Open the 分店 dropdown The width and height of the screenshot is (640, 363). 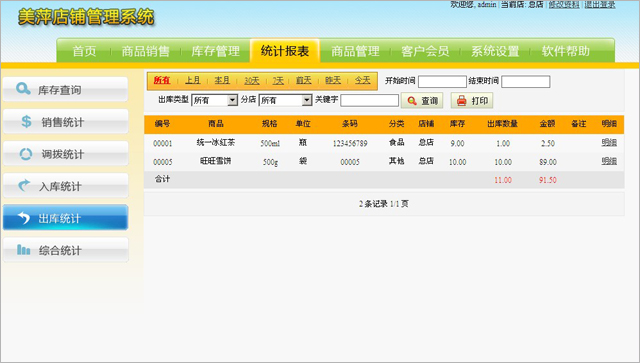tap(285, 100)
